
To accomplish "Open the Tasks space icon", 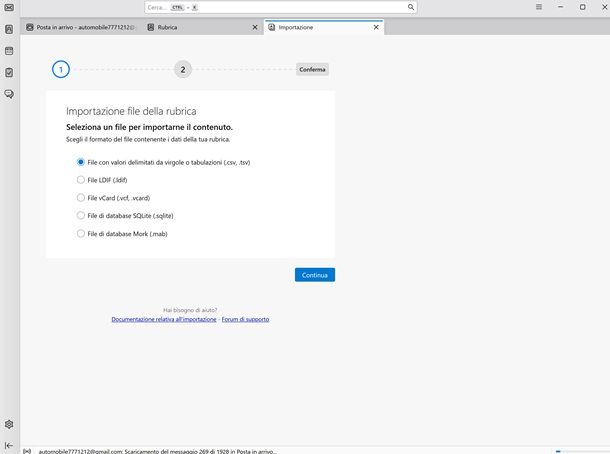I will pyautogui.click(x=9, y=72).
